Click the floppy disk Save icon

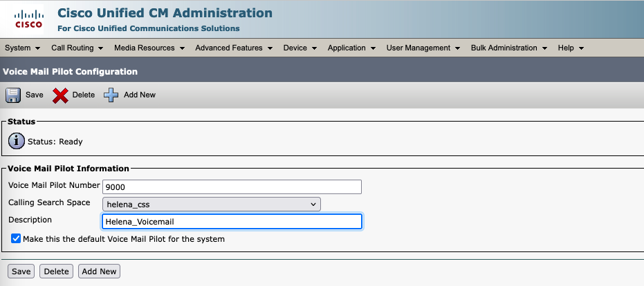click(x=14, y=95)
